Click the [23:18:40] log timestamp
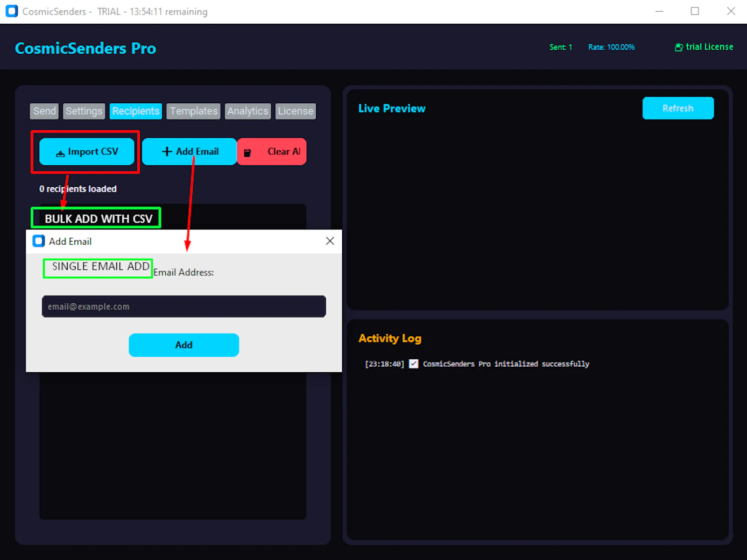The width and height of the screenshot is (747, 560). point(385,364)
